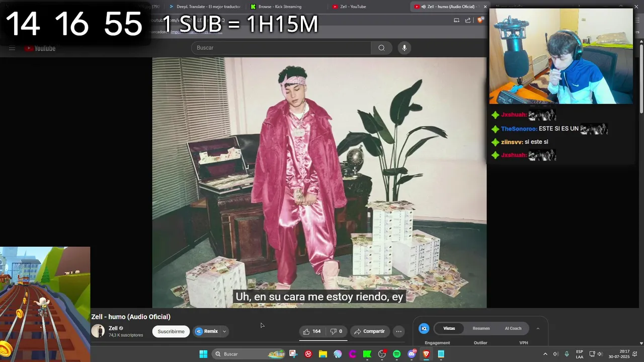Open the Kick app taskbar icon
Screen dimensions: 644x362
tap(367, 354)
